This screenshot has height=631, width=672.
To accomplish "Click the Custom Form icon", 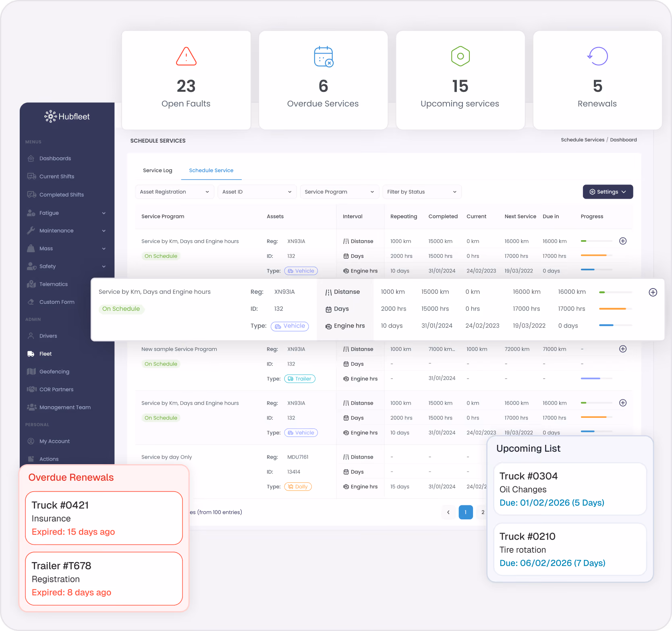I will point(31,302).
